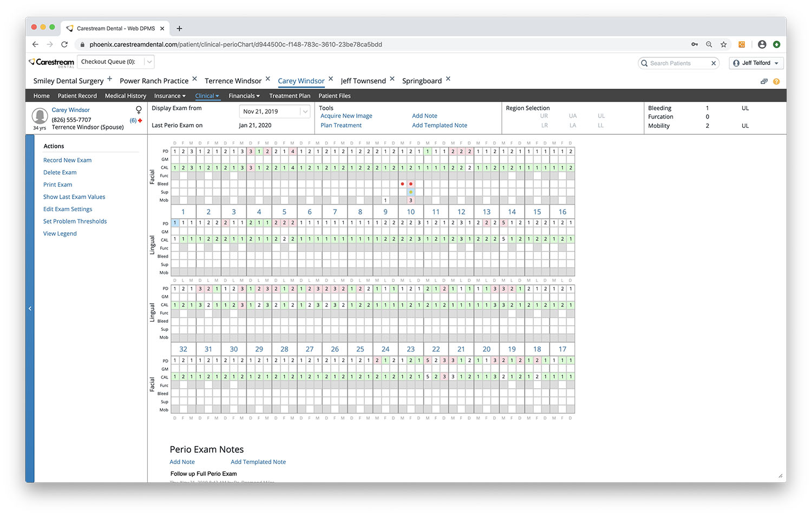Close the Power Ranch Practice tab

click(x=194, y=79)
